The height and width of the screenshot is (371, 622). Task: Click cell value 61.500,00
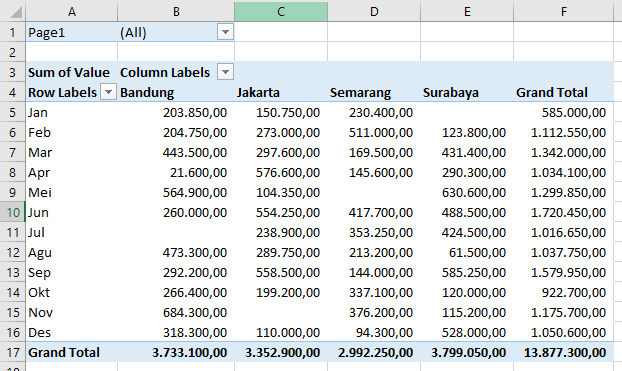tap(477, 252)
